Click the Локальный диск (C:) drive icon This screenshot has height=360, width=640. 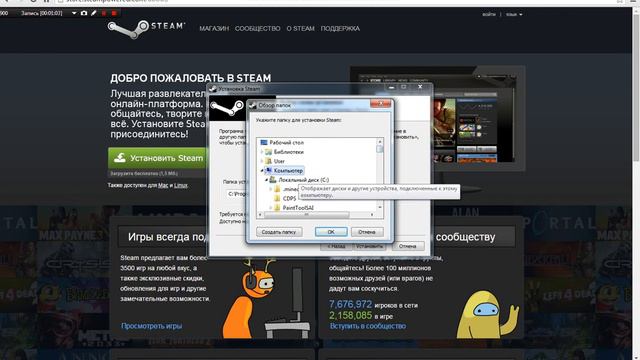pos(273,180)
